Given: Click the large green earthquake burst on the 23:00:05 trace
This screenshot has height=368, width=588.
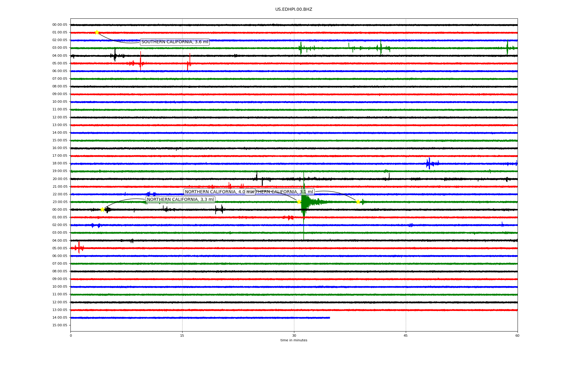Looking at the screenshot, I should [x=305, y=202].
